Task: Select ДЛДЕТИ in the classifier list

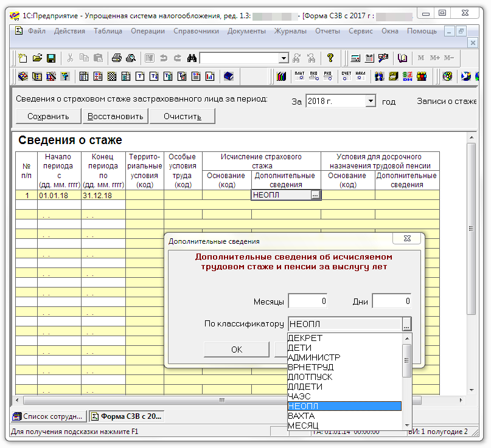Action: pyautogui.click(x=344, y=387)
